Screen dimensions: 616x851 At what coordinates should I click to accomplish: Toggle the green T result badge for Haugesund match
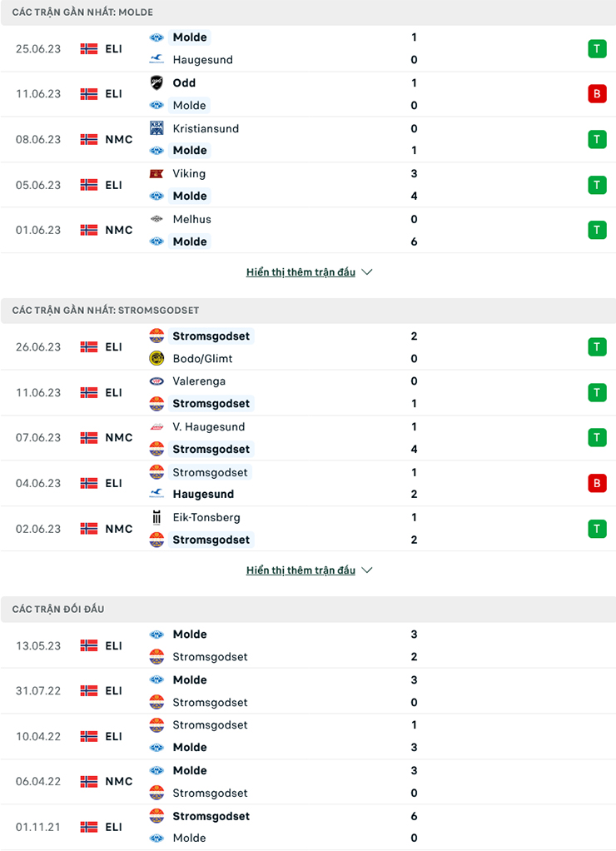(597, 48)
